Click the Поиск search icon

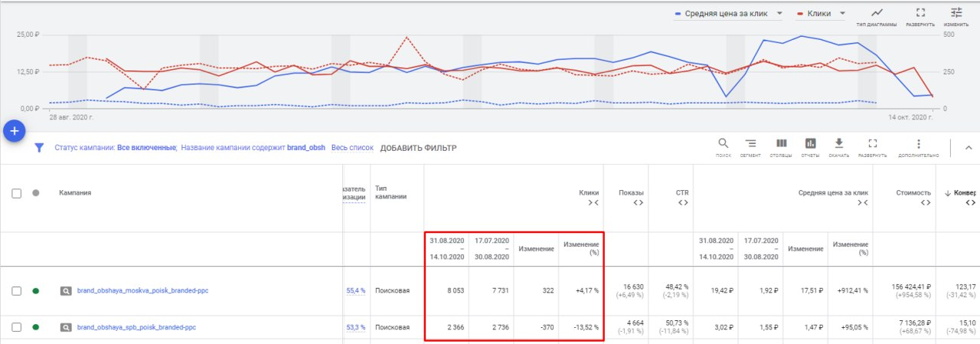(723, 143)
